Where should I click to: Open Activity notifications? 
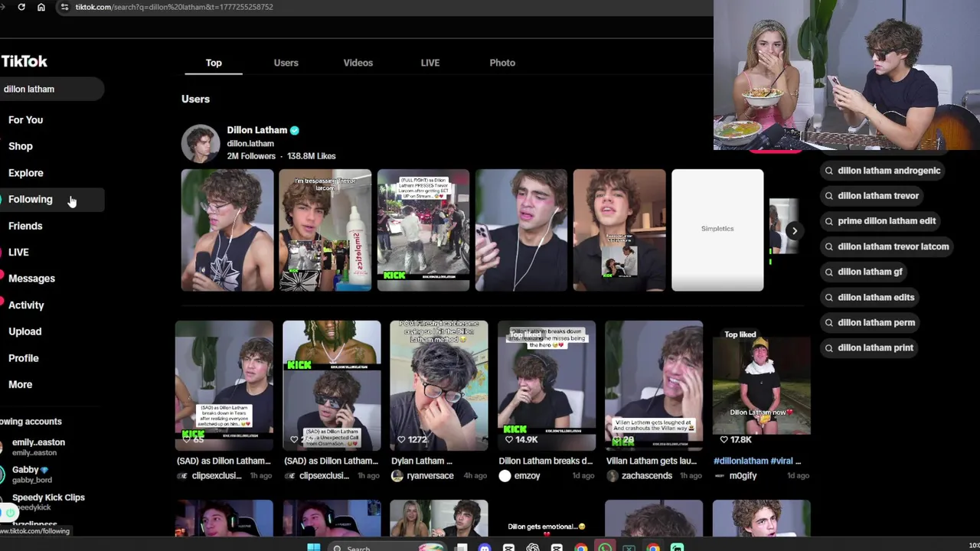click(26, 305)
